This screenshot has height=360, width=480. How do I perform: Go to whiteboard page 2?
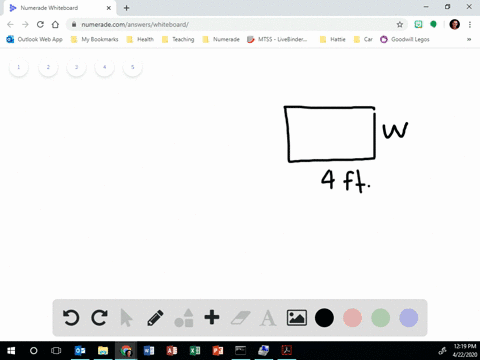[x=48, y=67]
